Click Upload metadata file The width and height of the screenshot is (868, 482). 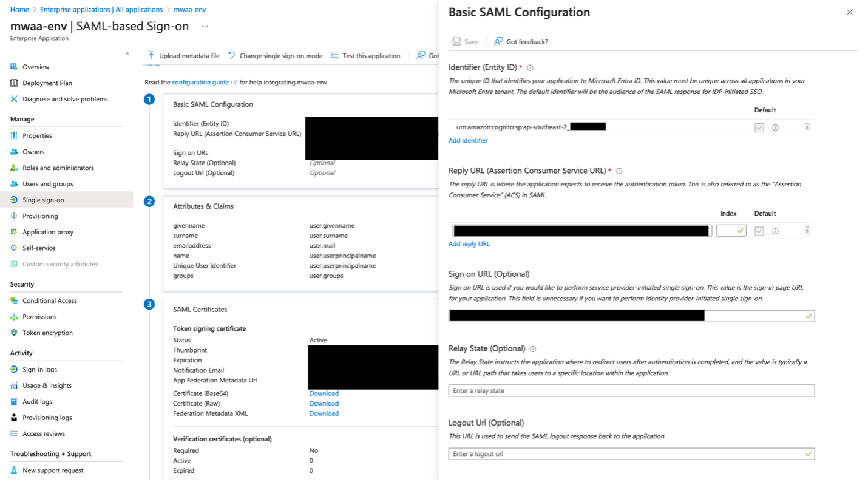183,56
